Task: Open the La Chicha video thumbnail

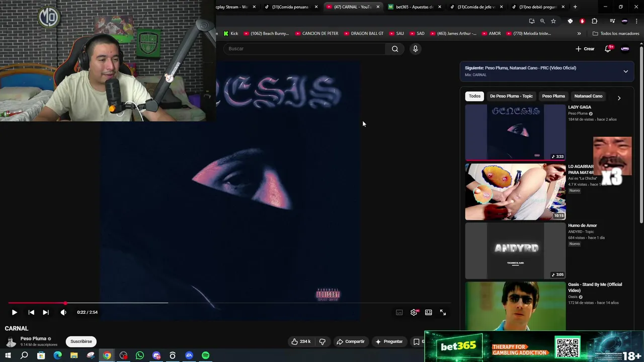Action: pyautogui.click(x=515, y=192)
